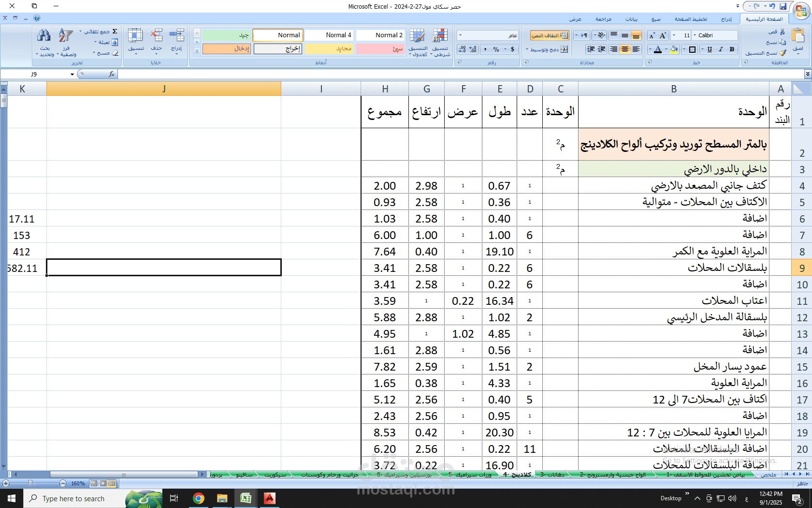Viewport: 812px width, 508px height.
Task: Open the number format (عام) dropdown
Action: [461, 35]
